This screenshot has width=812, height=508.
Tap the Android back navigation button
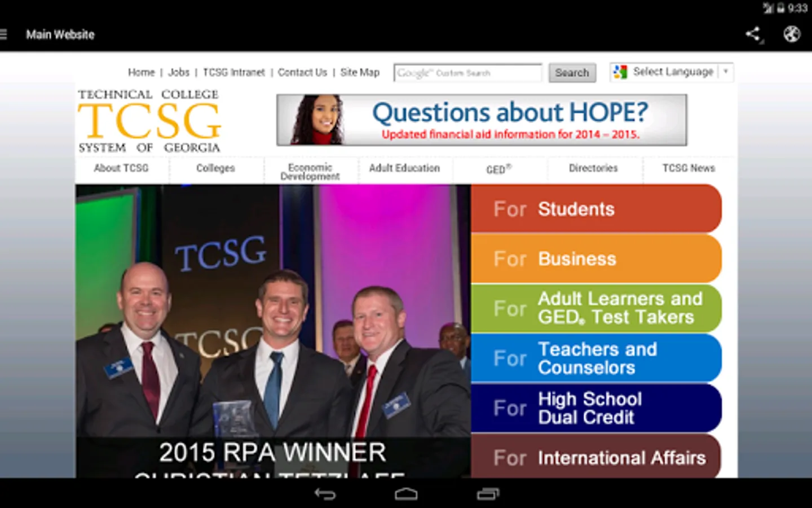pos(325,494)
